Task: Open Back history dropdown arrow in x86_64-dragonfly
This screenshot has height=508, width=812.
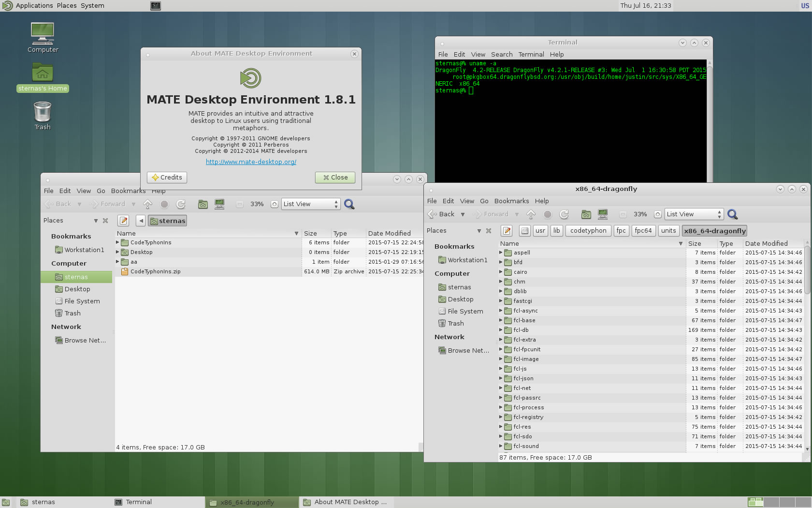Action: (463, 214)
